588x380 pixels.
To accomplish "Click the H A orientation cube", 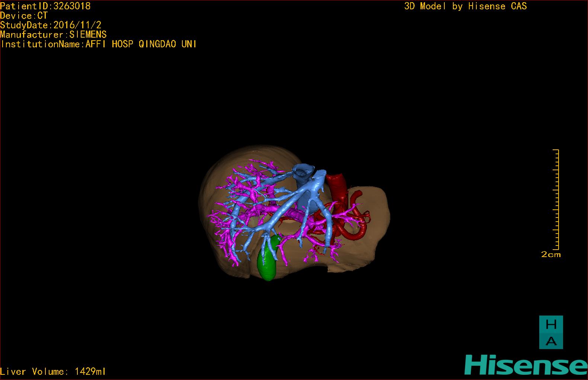I will click(551, 332).
